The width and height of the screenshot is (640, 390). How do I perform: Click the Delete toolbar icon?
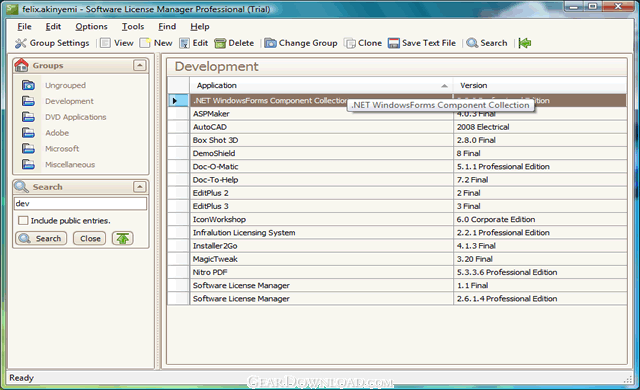(x=220, y=43)
